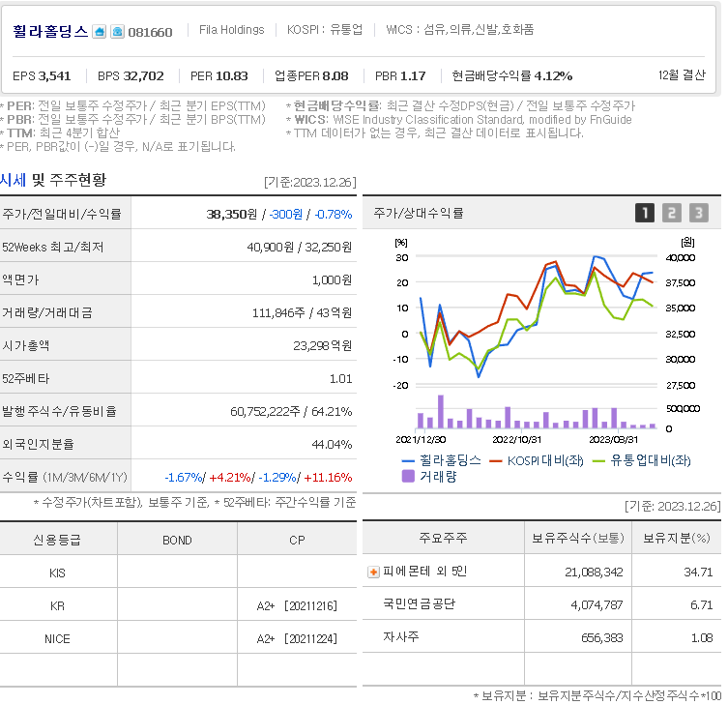Click the BOND column header
Image resolution: width=728 pixels, height=705 pixels.
(x=177, y=541)
